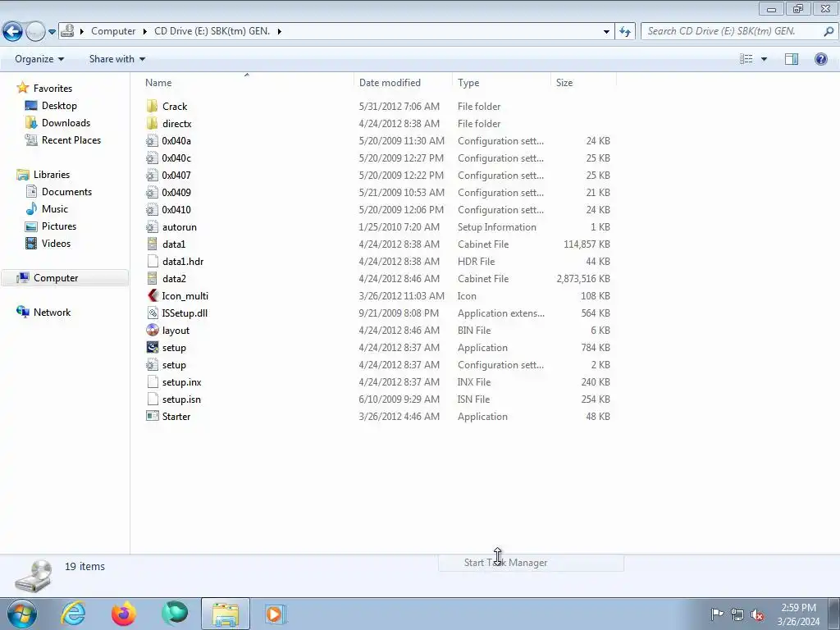Launch Firefox from the taskbar
The image size is (840, 630).
point(124,614)
